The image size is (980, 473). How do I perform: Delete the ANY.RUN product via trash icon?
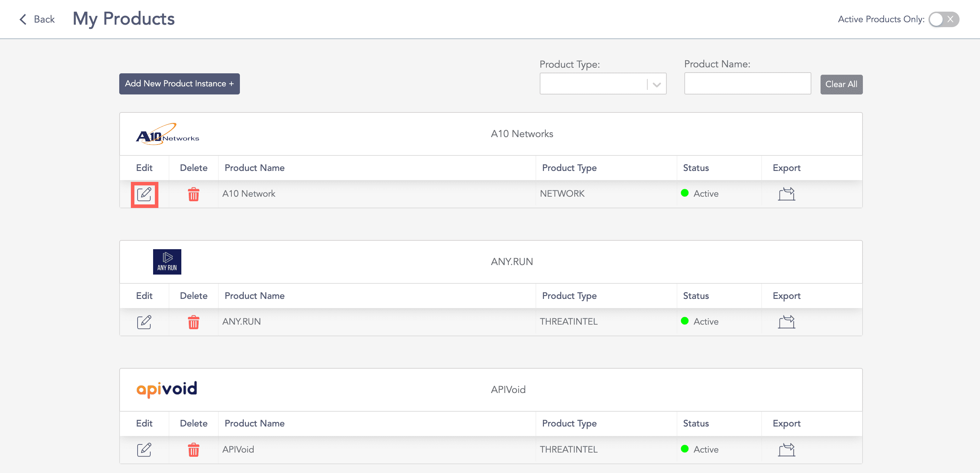click(193, 322)
